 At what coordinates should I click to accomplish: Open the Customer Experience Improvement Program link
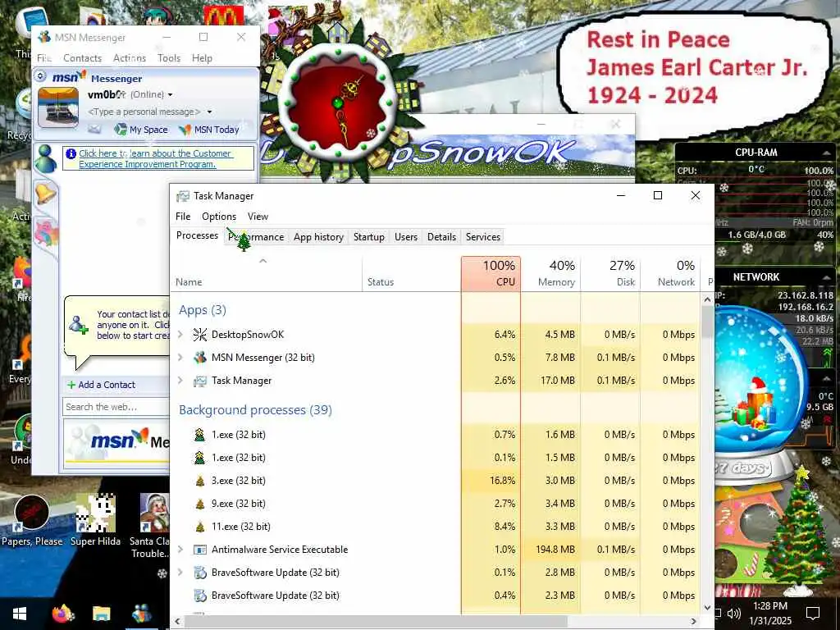pyautogui.click(x=155, y=158)
